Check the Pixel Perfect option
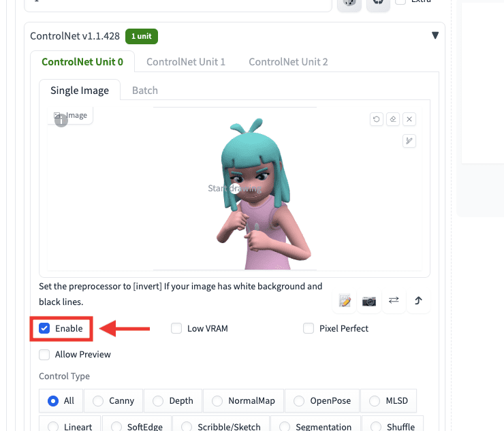 tap(309, 328)
